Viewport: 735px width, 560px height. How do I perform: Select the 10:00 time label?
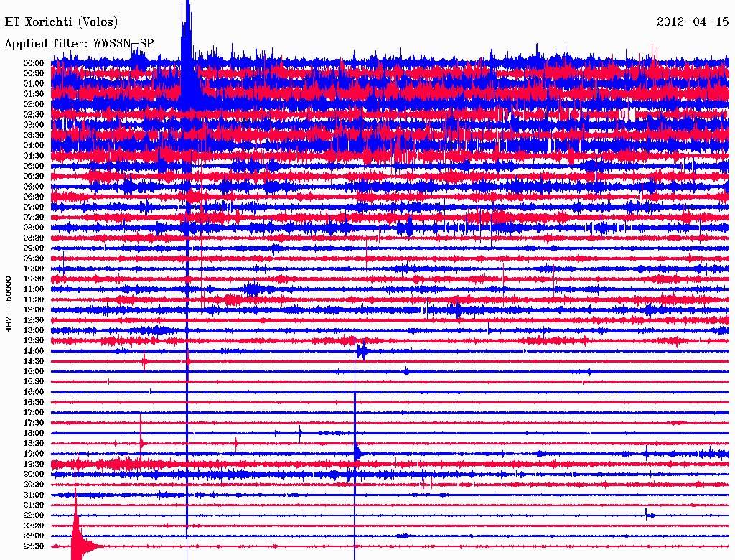click(x=34, y=269)
